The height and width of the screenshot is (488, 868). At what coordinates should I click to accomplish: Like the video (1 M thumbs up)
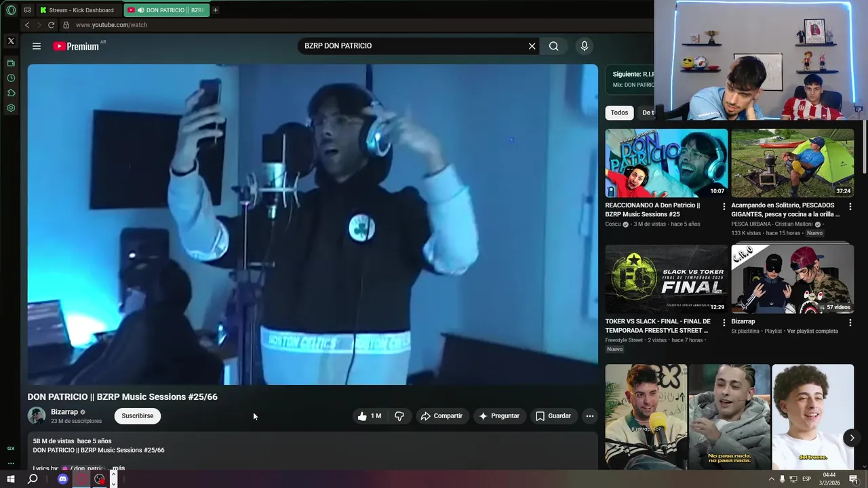coord(370,416)
